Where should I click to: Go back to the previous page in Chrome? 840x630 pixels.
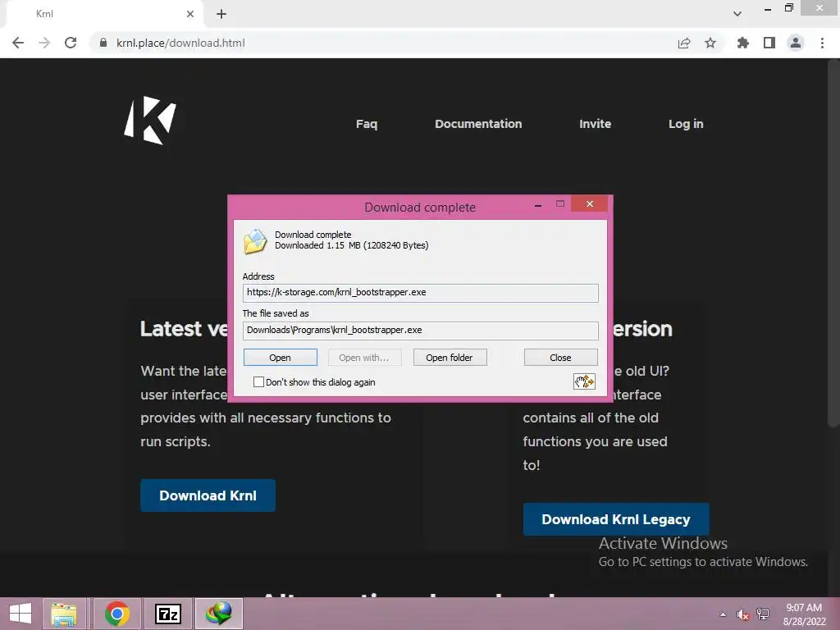point(18,43)
